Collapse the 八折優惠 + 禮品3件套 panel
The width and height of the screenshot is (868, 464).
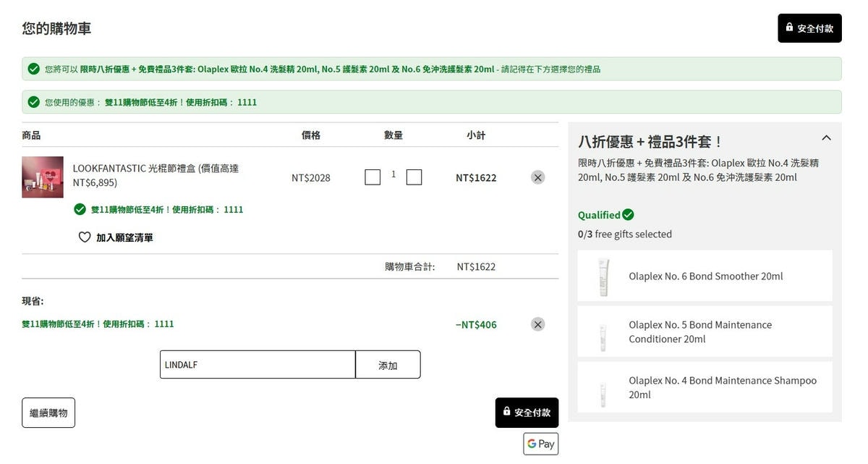(827, 138)
